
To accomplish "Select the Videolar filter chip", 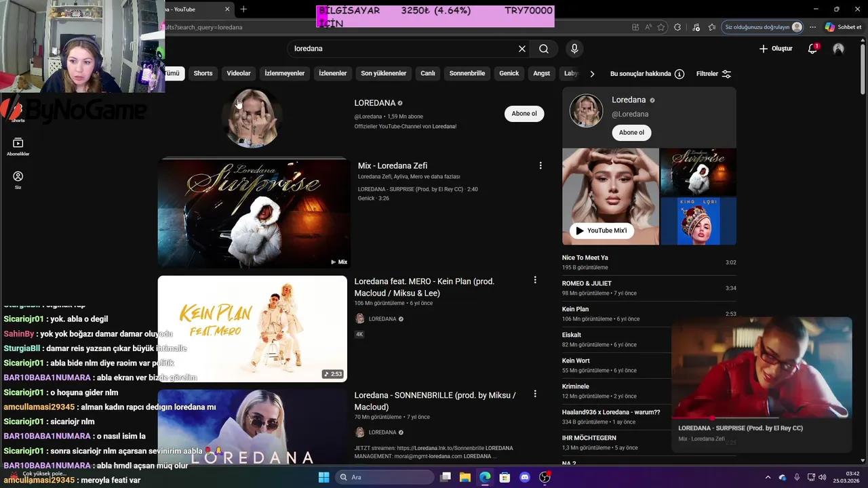I will 239,73.
